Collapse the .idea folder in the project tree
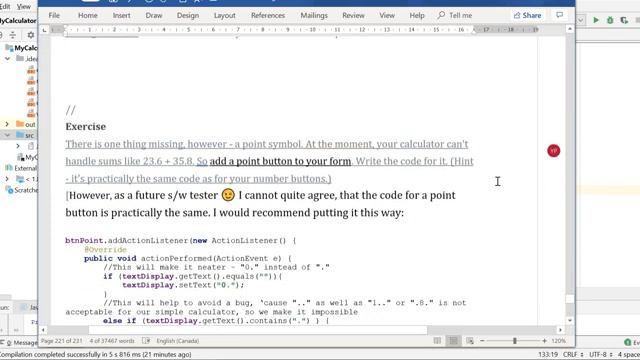Image resolution: width=640 pixels, height=360 pixels. click(7, 59)
